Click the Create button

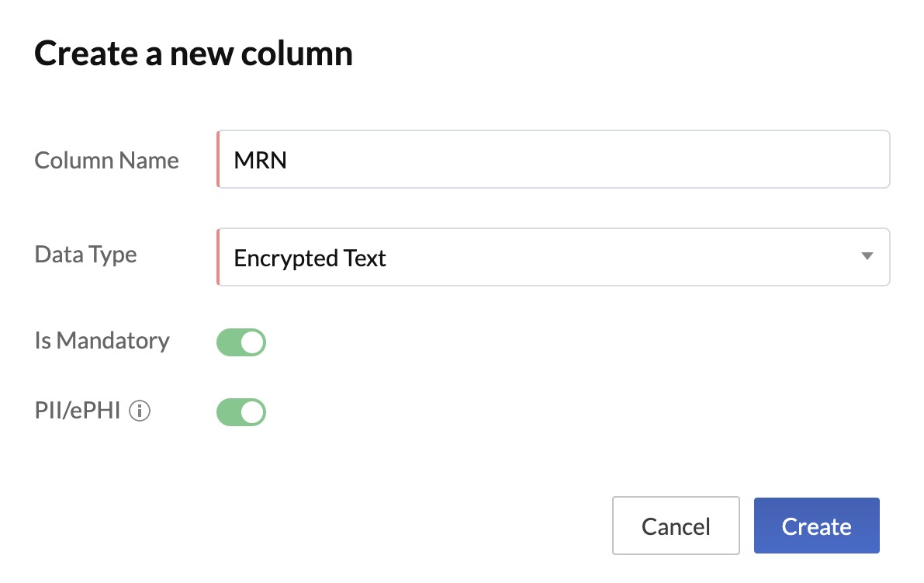[x=816, y=526]
